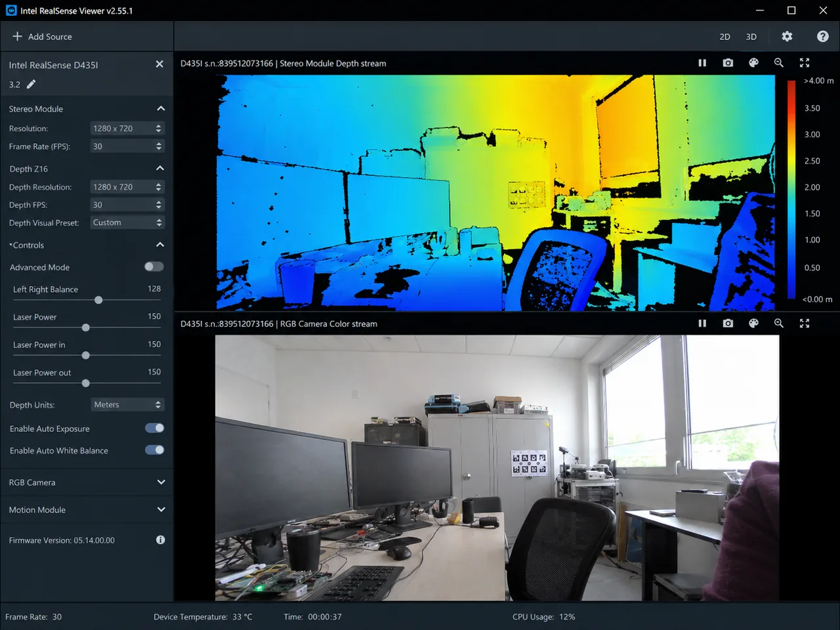This screenshot has height=630, width=840.
Task: Open color palette for Depth stream
Action: 753,63
